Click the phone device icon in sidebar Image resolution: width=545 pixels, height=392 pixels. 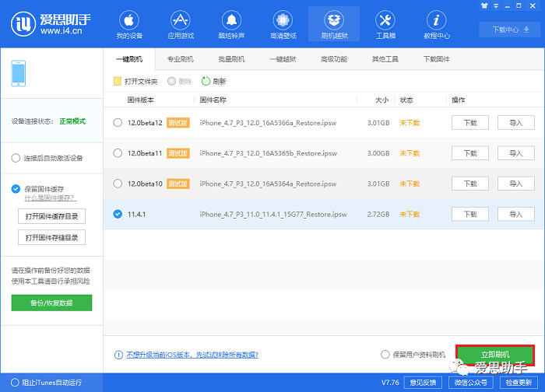(x=19, y=74)
